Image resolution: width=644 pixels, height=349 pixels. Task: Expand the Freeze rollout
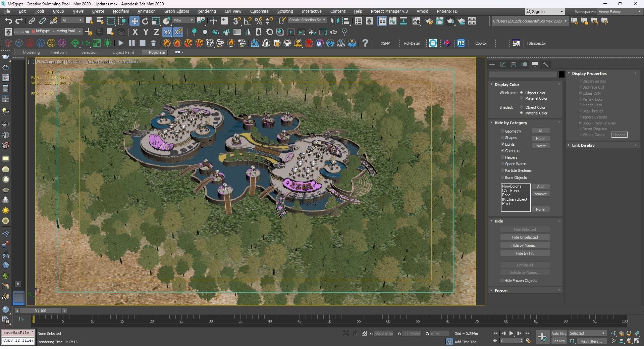click(x=501, y=291)
